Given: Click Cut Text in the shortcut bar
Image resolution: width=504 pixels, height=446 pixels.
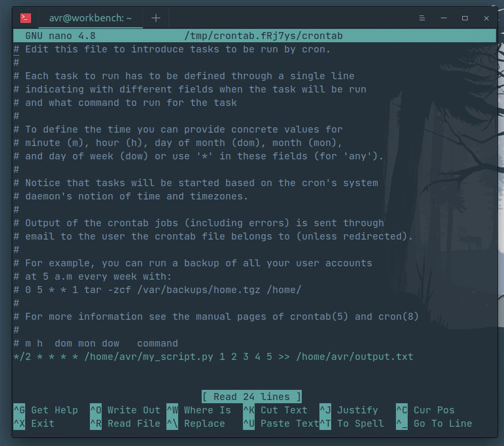Looking at the screenshot, I should 285,410.
